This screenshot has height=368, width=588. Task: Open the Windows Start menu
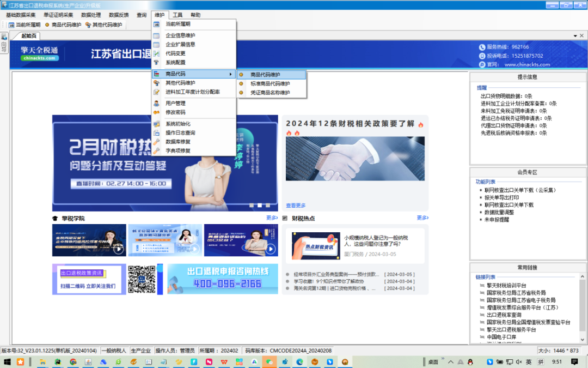point(7,362)
